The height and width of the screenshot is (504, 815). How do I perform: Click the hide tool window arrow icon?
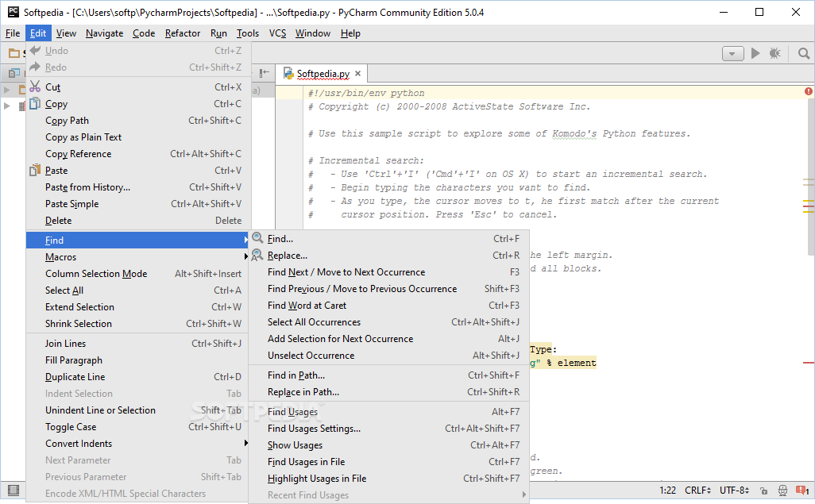[x=265, y=73]
